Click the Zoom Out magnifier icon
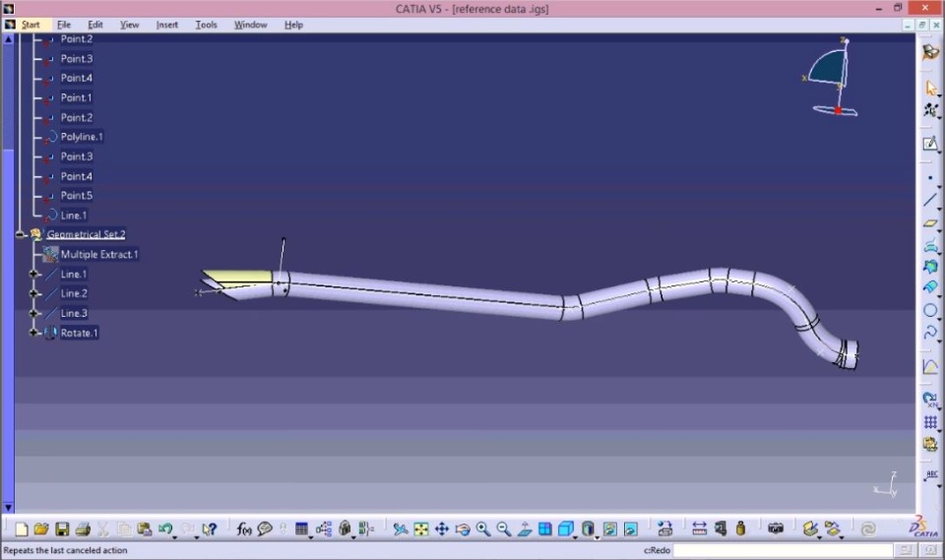The height and width of the screenshot is (560, 945). tap(503, 529)
